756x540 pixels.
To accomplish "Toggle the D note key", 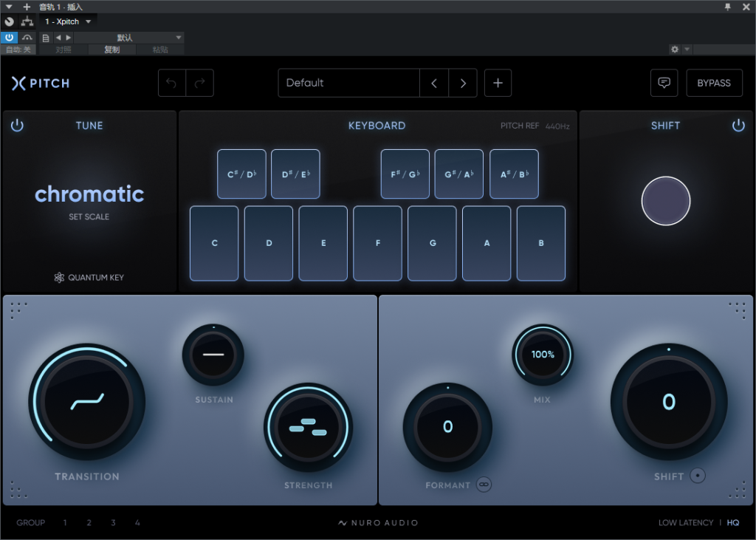I will coord(269,243).
